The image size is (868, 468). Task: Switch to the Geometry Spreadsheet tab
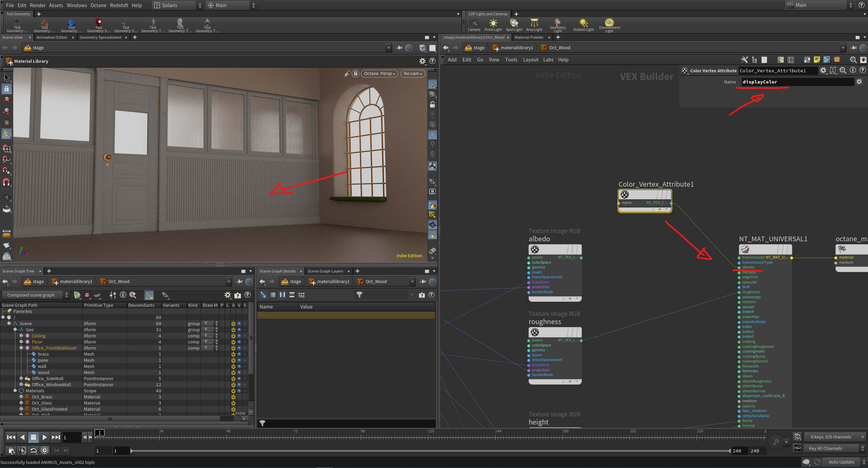tap(100, 37)
